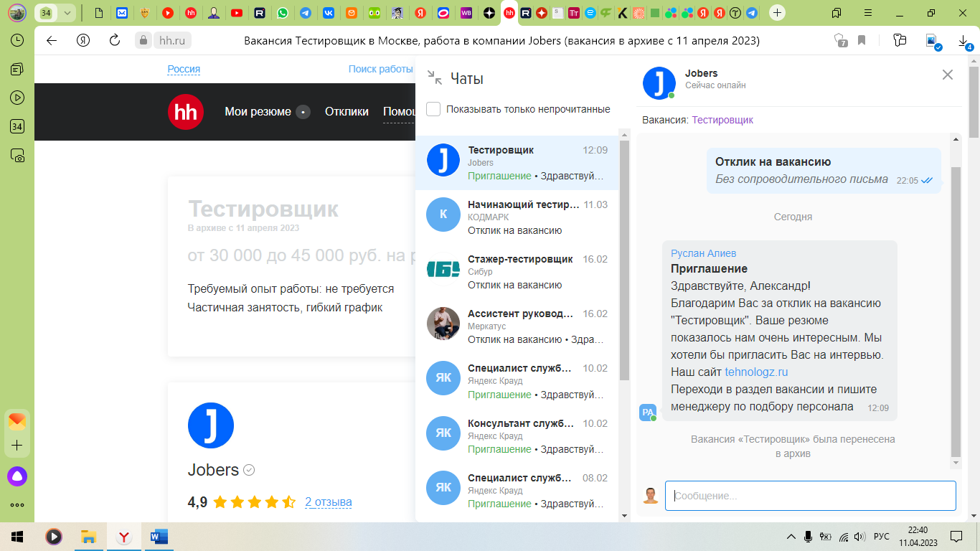Open the image extension icon in address bar
This screenshot has width=980, height=551.
point(933,41)
